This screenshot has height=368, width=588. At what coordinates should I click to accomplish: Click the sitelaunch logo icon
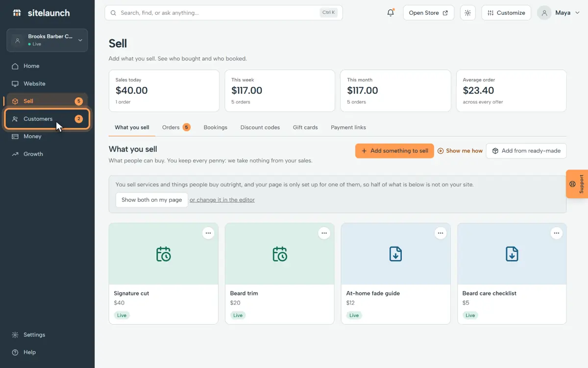[17, 13]
